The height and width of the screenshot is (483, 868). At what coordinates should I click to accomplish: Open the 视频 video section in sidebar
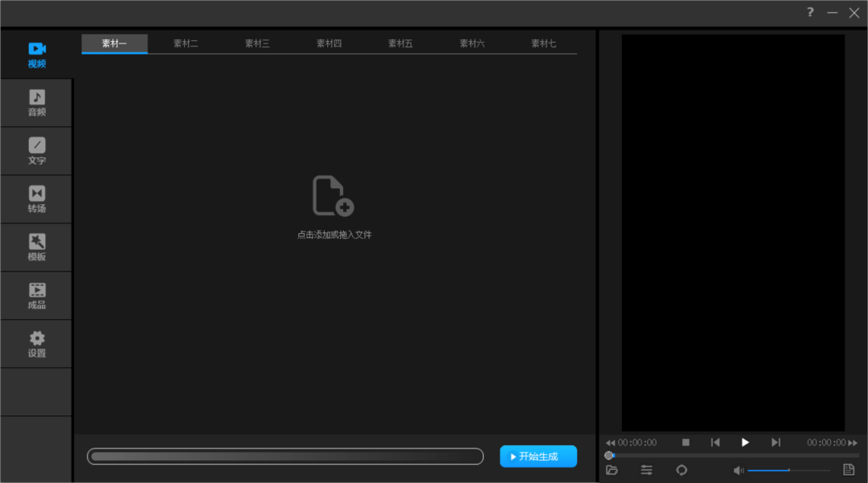[x=36, y=55]
